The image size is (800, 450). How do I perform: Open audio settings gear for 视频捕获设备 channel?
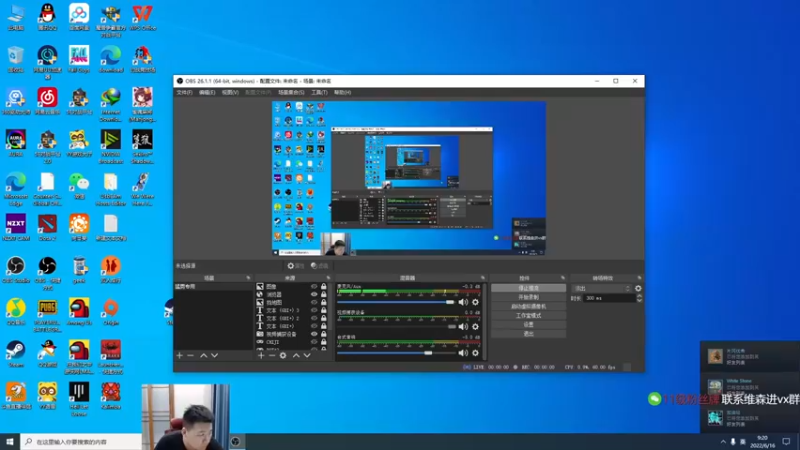coord(476,327)
